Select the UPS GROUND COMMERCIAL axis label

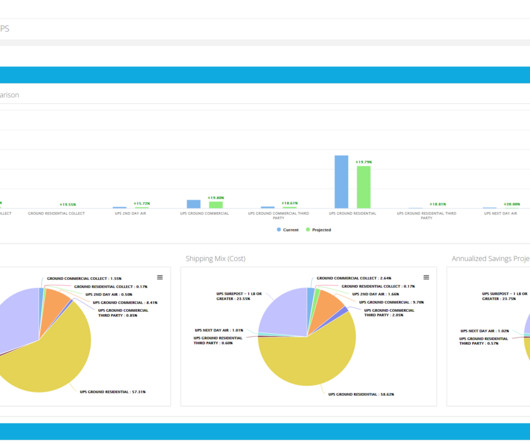pyautogui.click(x=204, y=214)
